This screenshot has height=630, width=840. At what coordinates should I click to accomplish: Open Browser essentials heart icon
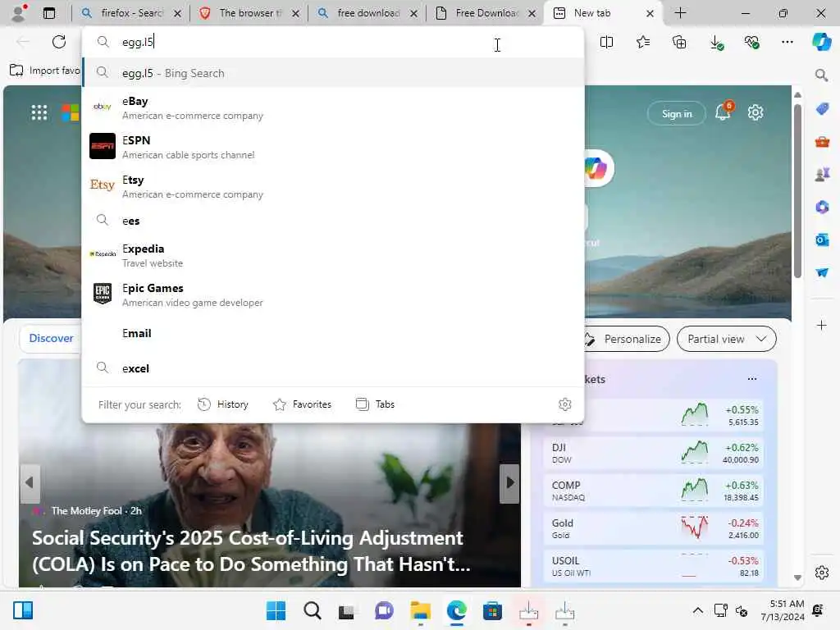751,42
